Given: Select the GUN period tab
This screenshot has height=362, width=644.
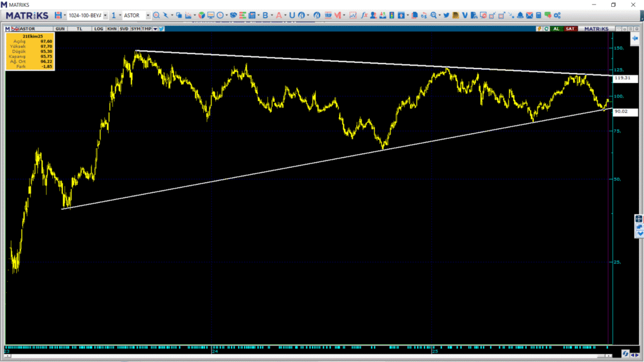Looking at the screenshot, I should click(x=60, y=28).
